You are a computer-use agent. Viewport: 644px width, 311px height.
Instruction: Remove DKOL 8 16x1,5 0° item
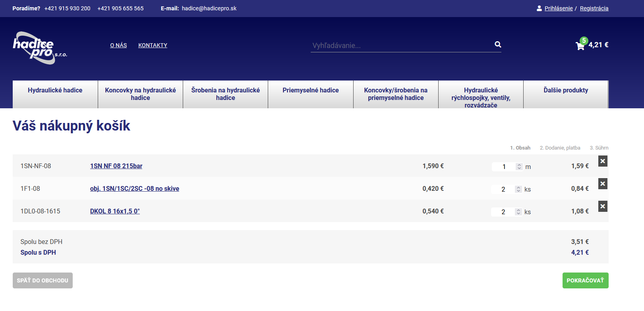603,206
